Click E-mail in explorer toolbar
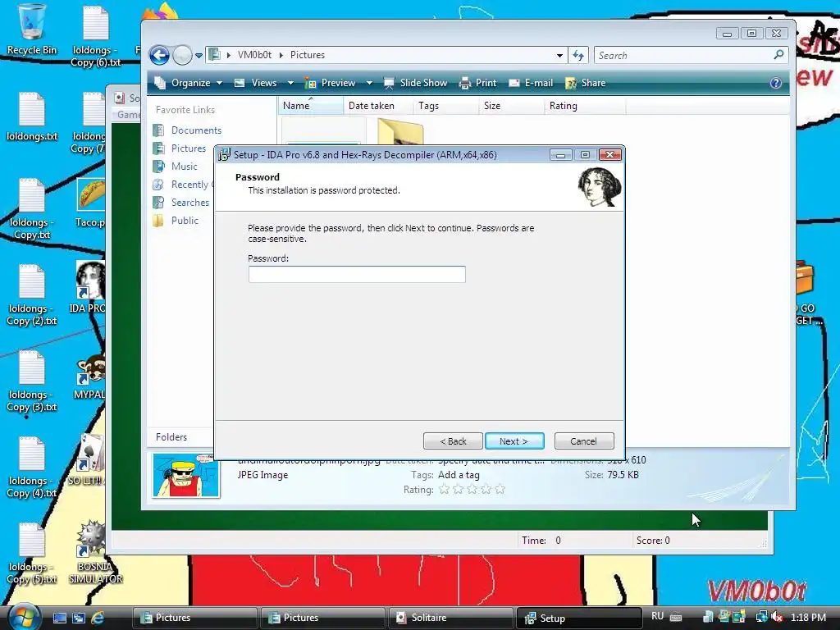840x630 pixels. pos(531,83)
